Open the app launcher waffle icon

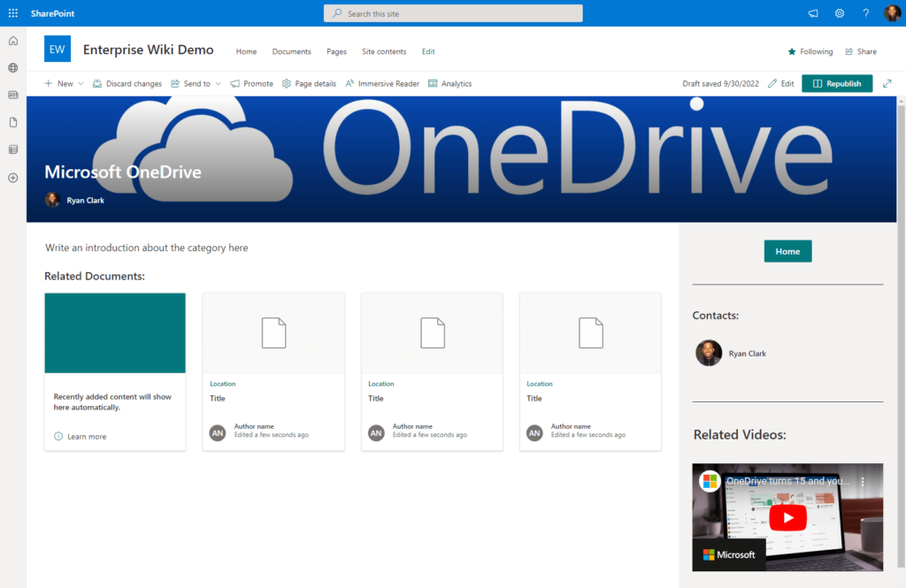[x=12, y=12]
